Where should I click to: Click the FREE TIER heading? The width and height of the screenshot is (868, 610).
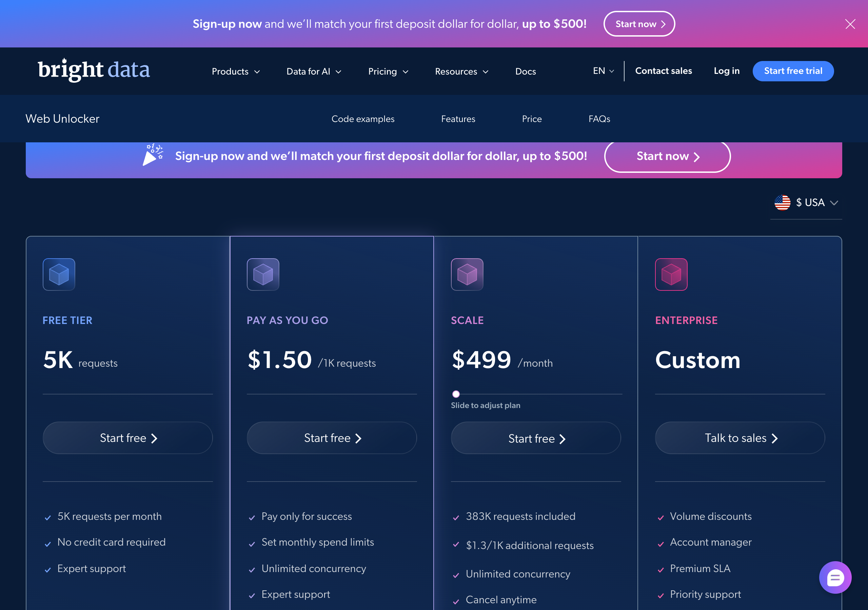point(67,321)
